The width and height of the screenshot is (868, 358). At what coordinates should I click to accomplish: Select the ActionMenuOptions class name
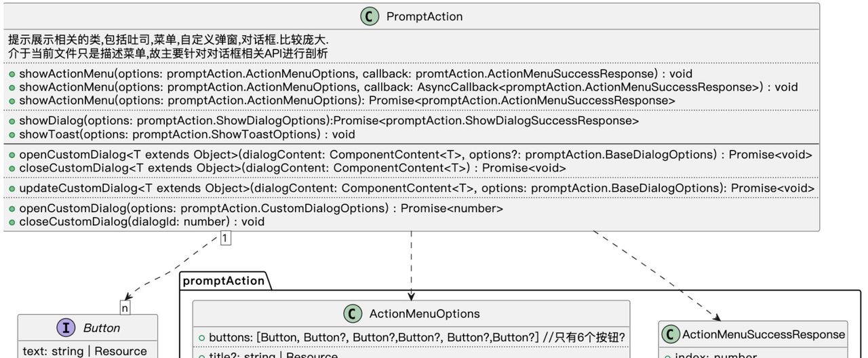(425, 314)
